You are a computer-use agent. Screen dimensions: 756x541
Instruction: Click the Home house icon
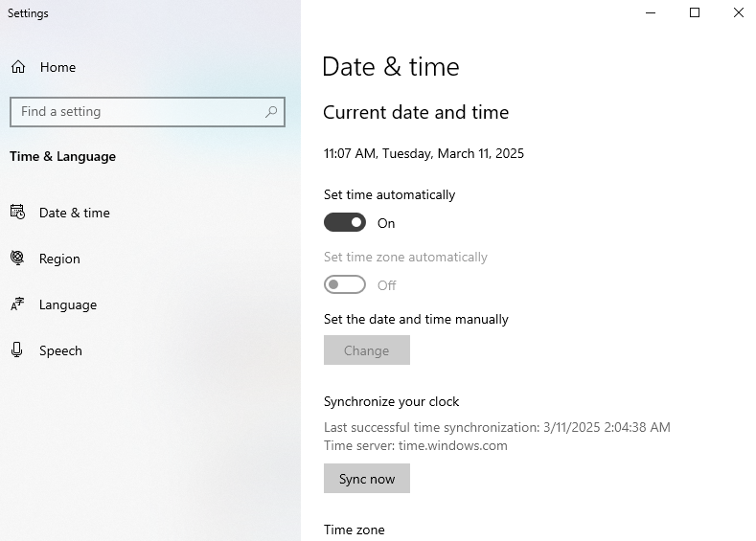point(18,66)
